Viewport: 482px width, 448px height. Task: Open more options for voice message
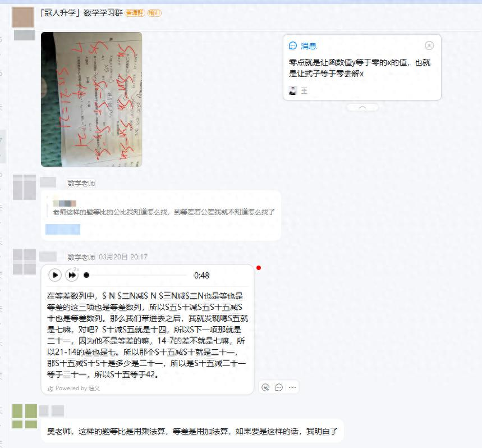pyautogui.click(x=292, y=387)
